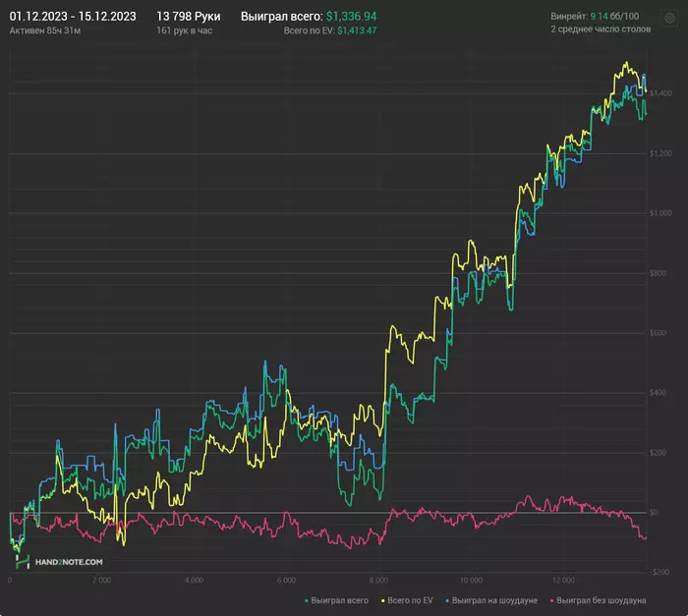Open the chart settings gear icon
This screenshot has width=688, height=616.
pos(669,18)
